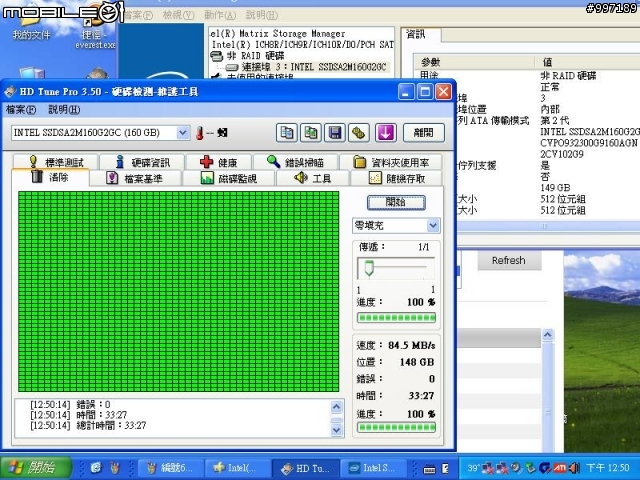This screenshot has width=640, height=480.
Task: Open the 我的文件 desktop icon
Action: click(x=31, y=24)
